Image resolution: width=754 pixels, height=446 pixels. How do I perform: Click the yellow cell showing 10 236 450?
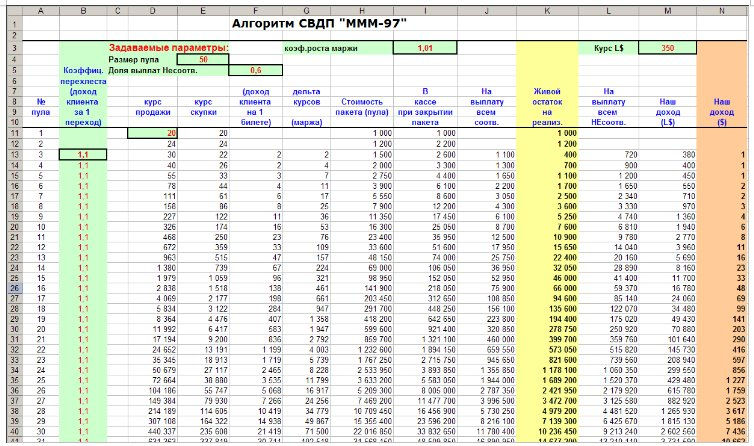coord(547,432)
